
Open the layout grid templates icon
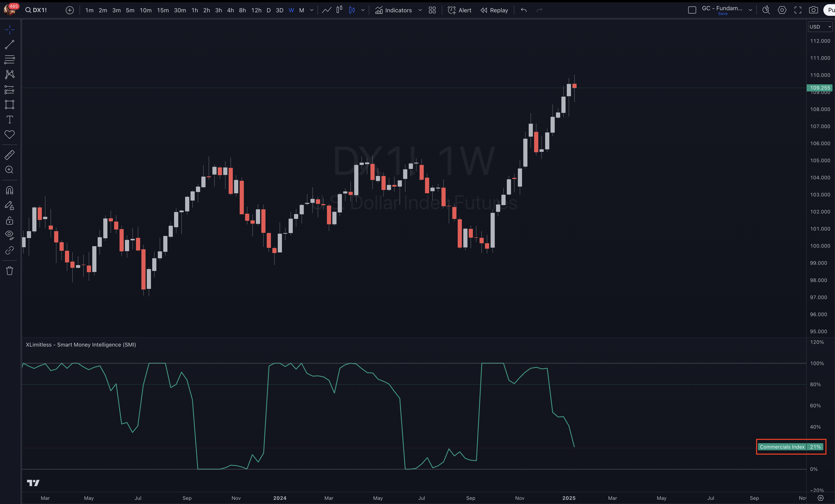point(432,10)
